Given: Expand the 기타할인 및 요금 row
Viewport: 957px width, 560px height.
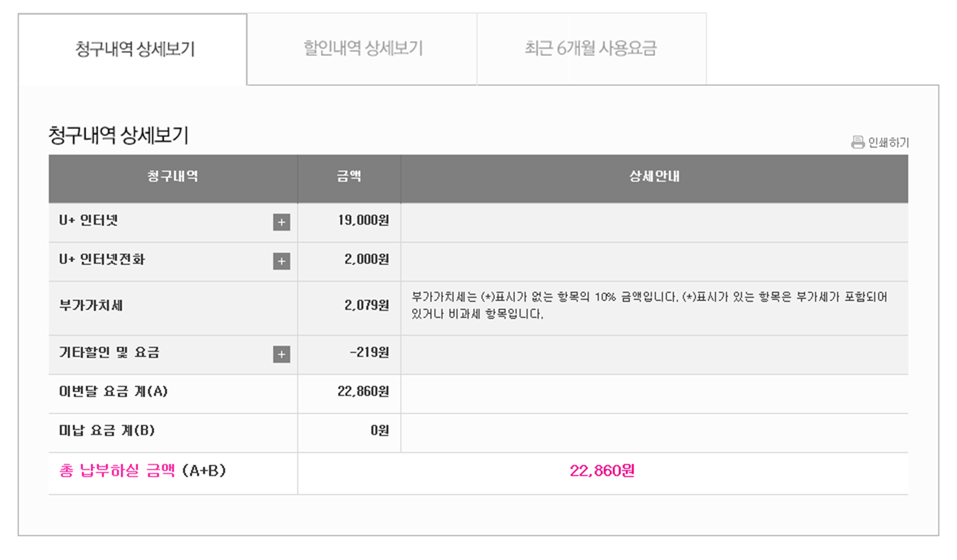Looking at the screenshot, I should 282,354.
